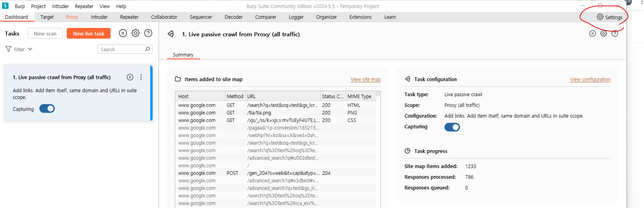
Task: Click the Burp Suite logo icon
Action: click(x=5, y=6)
